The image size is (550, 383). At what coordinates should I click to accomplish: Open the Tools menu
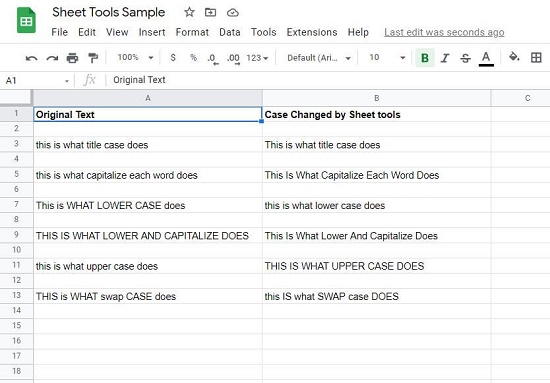pyautogui.click(x=263, y=32)
